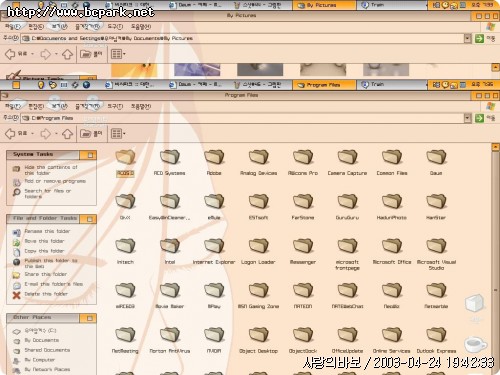Open 편집(E) menu in Program Files window
Image resolution: width=500 pixels, height=375 pixels.
coord(36,106)
